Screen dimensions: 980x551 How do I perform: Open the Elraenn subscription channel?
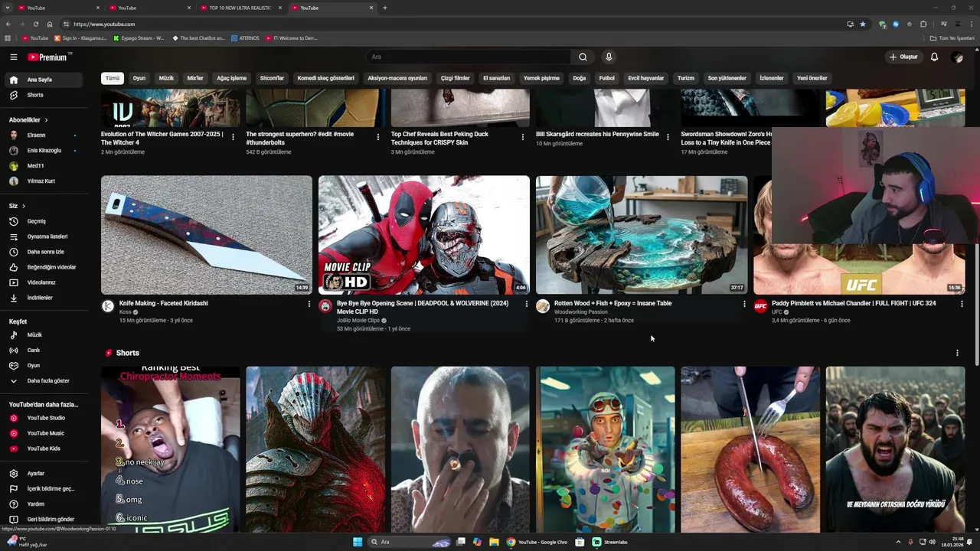coord(44,135)
